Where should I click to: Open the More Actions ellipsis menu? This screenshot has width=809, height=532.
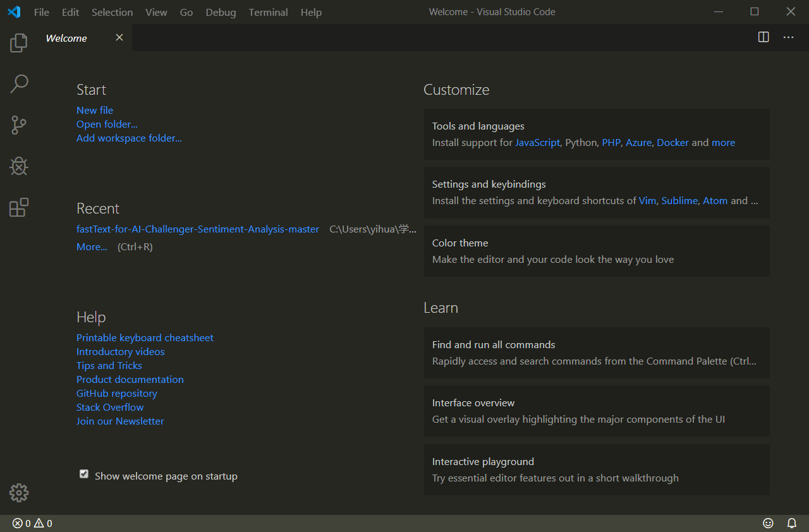788,37
